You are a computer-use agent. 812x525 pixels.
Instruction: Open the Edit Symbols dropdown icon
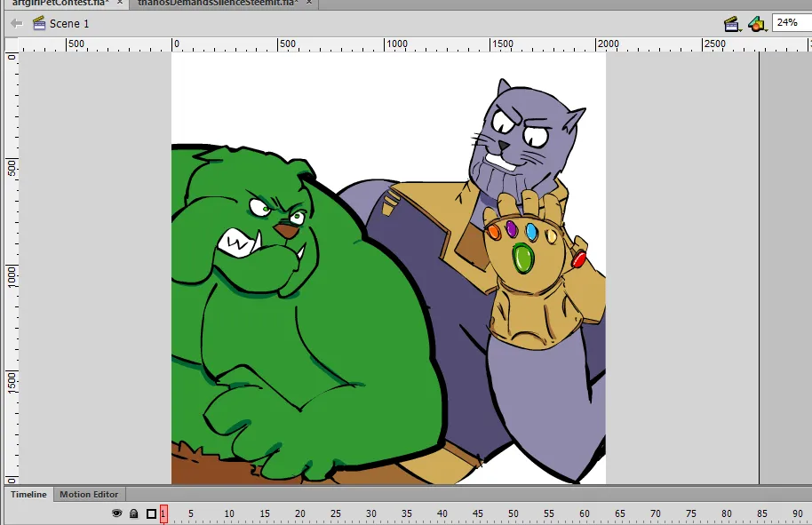pyautogui.click(x=757, y=24)
